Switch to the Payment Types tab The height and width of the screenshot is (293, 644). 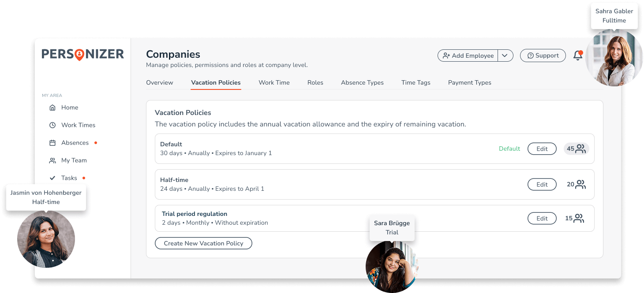click(x=469, y=82)
